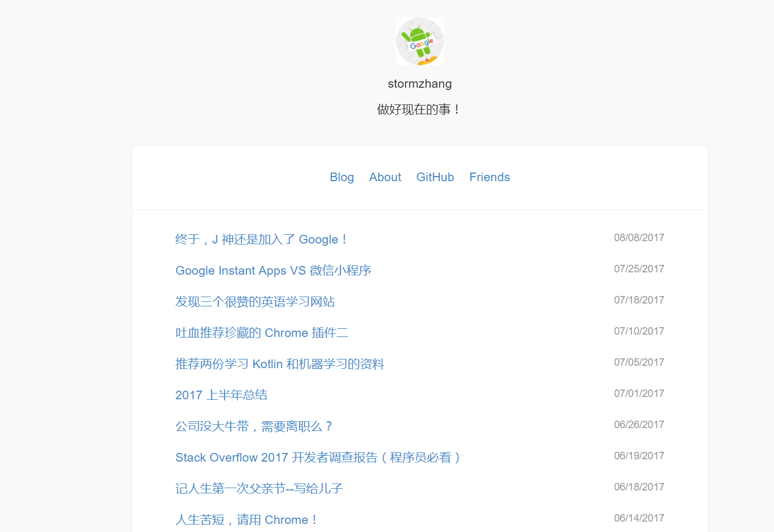Open post Stack Overflow 2017 开发者调查报告
The image size is (774, 532).
tap(319, 458)
